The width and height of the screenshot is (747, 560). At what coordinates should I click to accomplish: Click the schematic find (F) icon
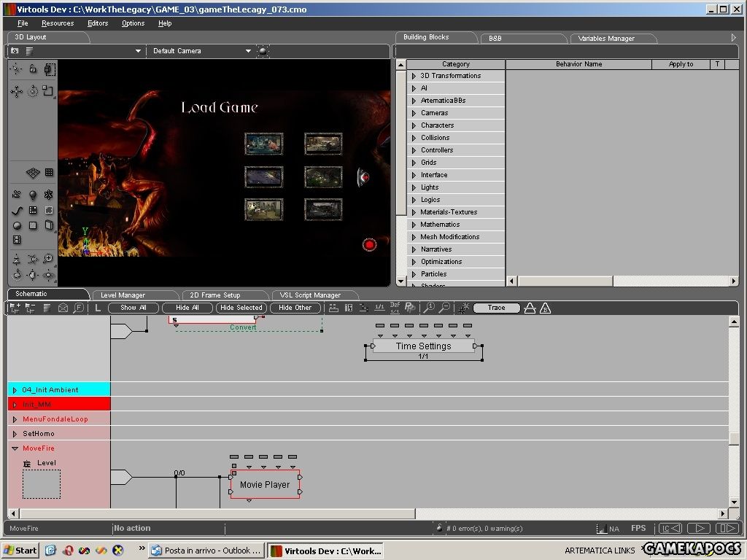pyautogui.click(x=78, y=308)
